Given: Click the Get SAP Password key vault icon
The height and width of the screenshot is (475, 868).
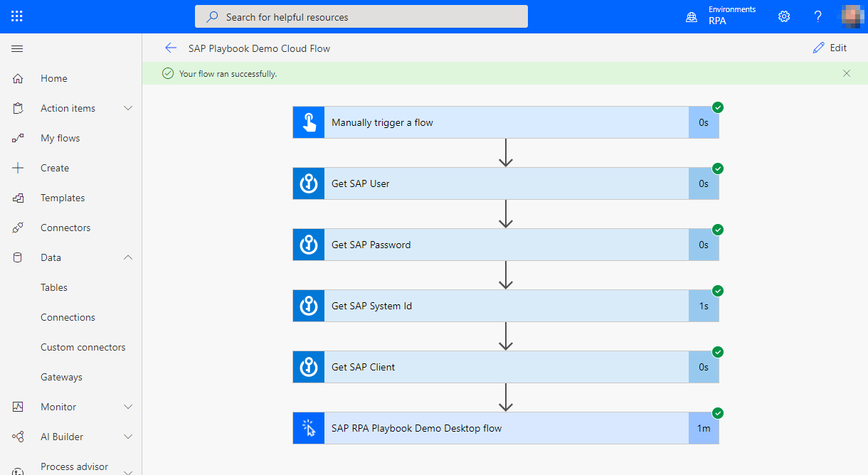Looking at the screenshot, I should pyautogui.click(x=309, y=245).
